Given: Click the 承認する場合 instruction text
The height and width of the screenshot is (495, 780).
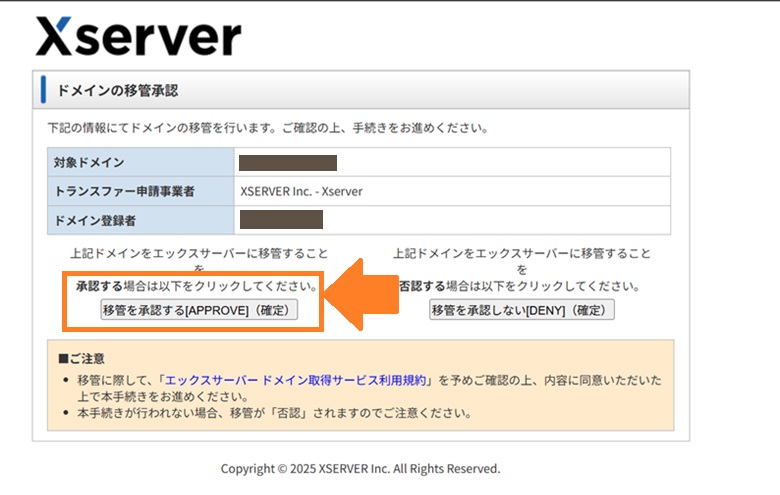Looking at the screenshot, I should click(197, 286).
